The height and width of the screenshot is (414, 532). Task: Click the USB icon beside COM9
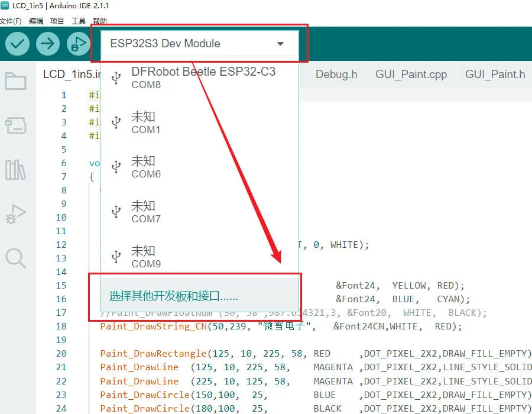pos(116,257)
